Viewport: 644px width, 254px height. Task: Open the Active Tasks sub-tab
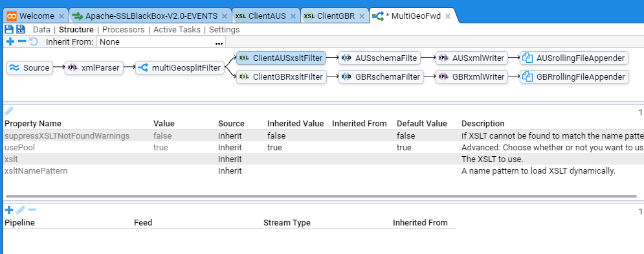pyautogui.click(x=177, y=30)
